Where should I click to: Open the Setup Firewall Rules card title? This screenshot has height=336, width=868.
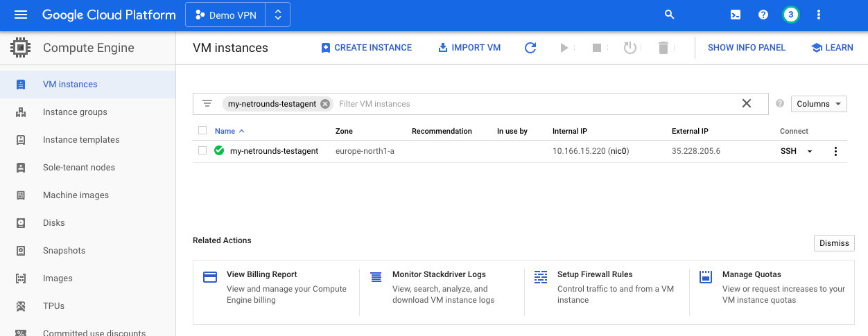tap(595, 274)
